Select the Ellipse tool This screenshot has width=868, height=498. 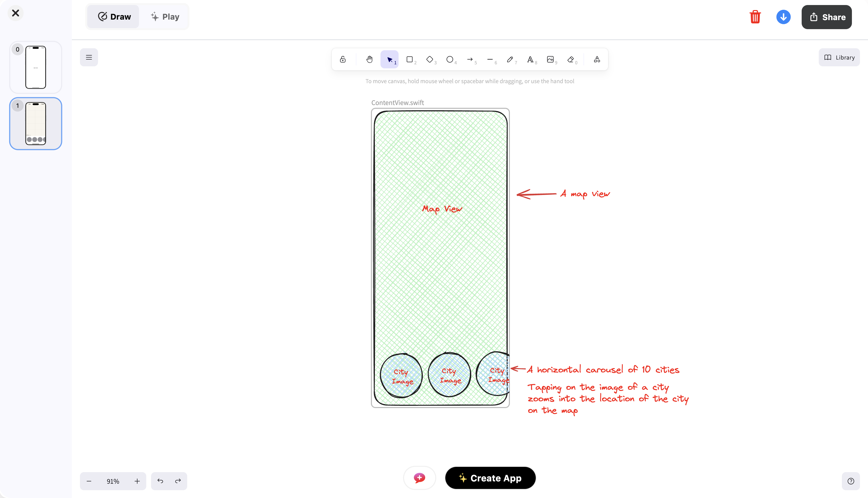450,60
